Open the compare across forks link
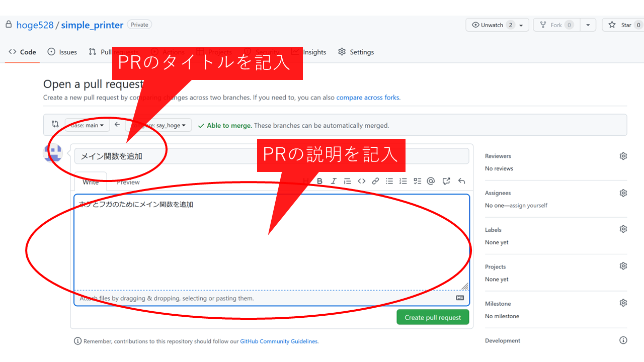Viewport: 644px width, 362px height. [368, 98]
